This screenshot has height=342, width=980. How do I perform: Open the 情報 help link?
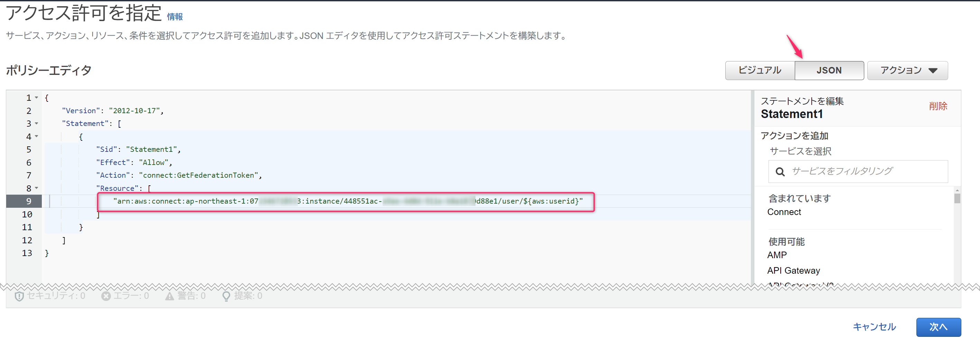[175, 17]
